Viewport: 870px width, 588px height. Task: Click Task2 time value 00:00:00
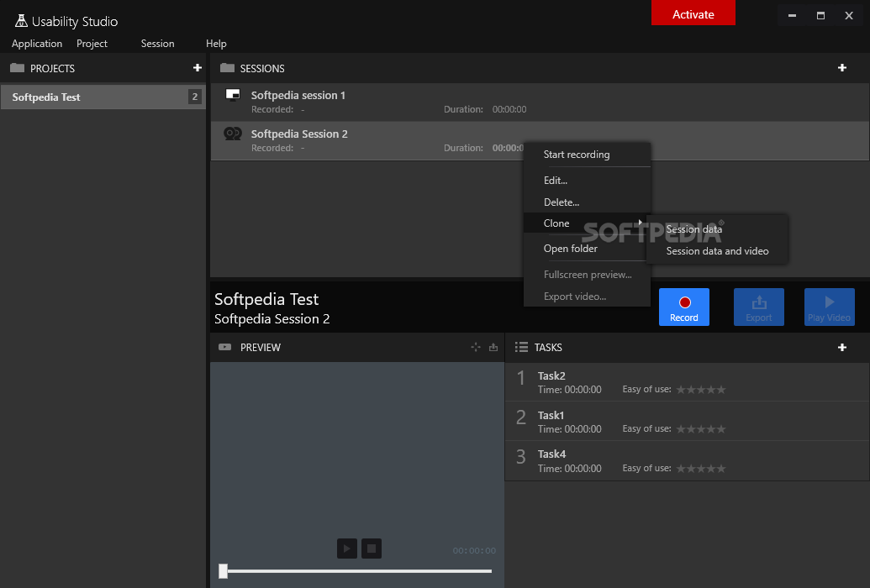(x=582, y=390)
